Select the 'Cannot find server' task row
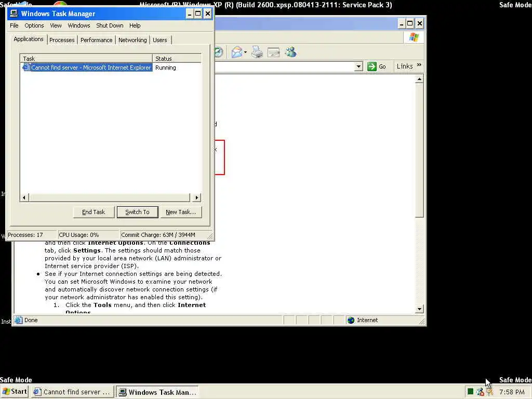This screenshot has width=532, height=399. pyautogui.click(x=111, y=68)
